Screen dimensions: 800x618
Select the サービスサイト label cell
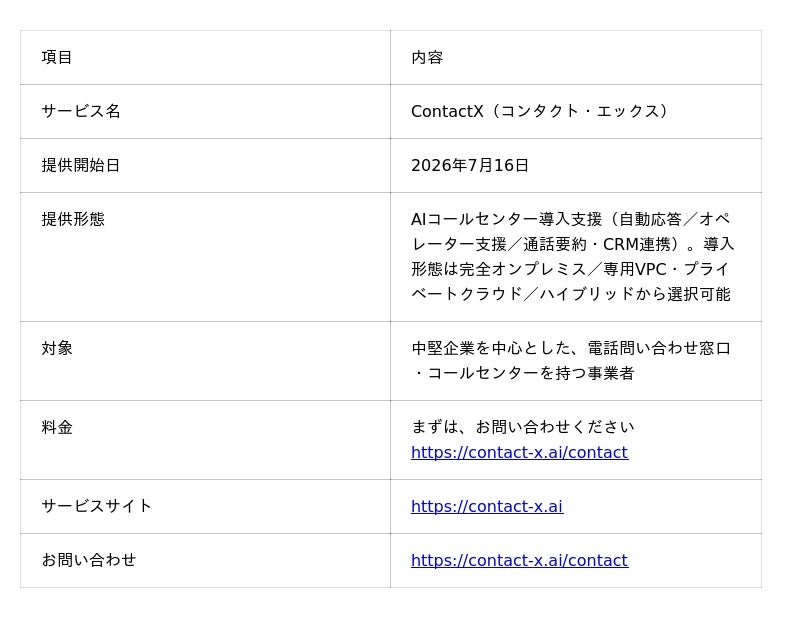(x=205, y=507)
